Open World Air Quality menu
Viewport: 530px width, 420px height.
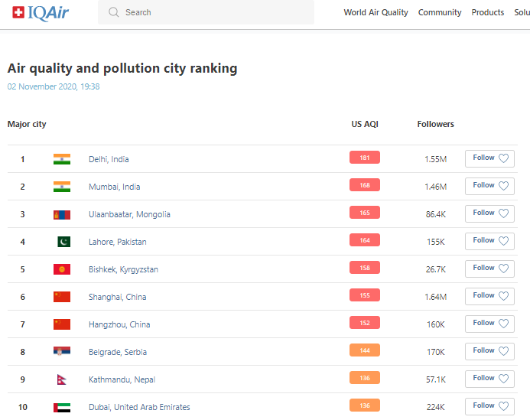[376, 12]
